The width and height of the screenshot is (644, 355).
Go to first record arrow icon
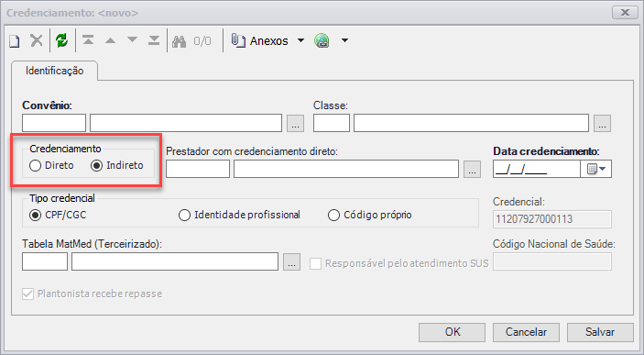tap(88, 40)
